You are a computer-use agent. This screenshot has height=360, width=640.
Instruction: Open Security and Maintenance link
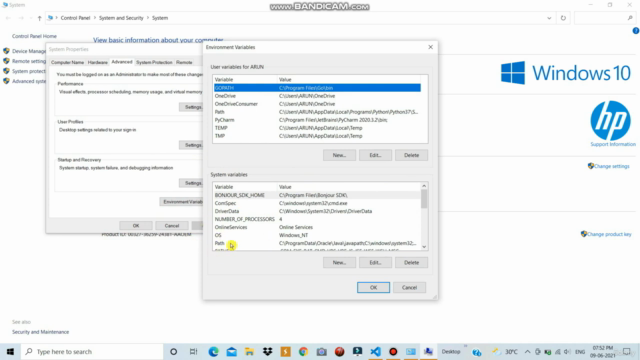coord(40,332)
